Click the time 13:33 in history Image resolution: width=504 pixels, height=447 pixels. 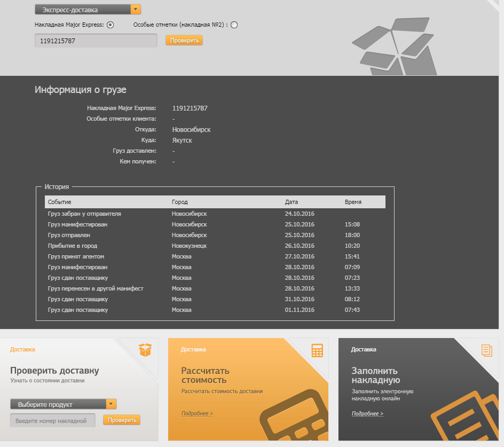[352, 288]
